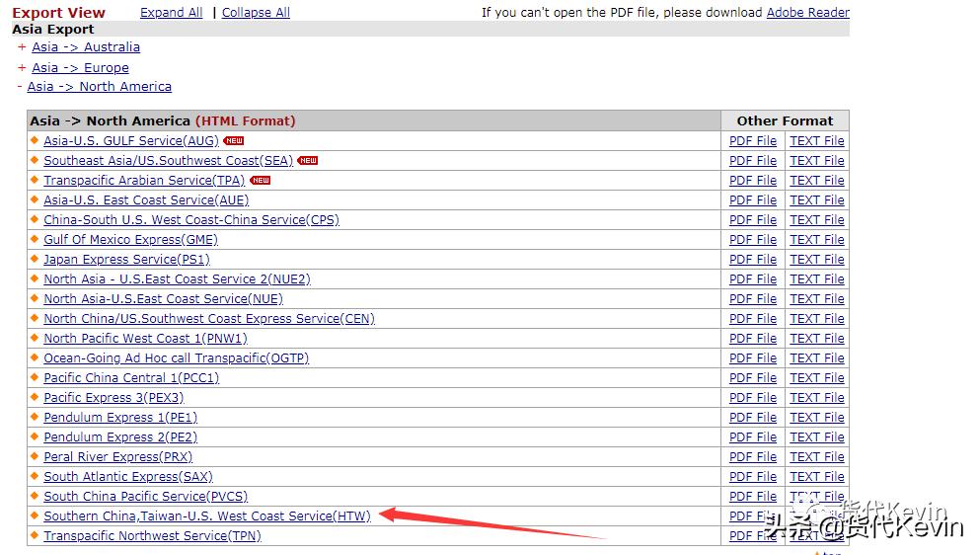Open Transpacific Arabian Service(TPA) schedule
This screenshot has height=555, width=980.
144,180
